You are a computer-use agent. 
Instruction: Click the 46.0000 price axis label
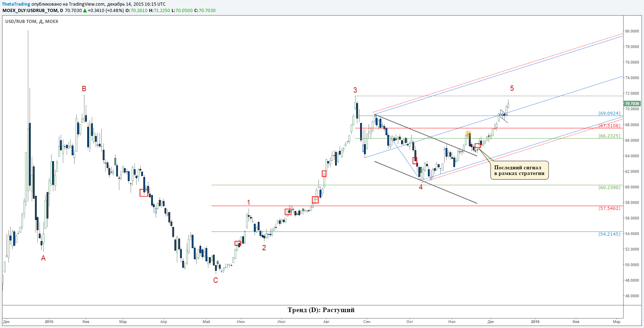632,296
